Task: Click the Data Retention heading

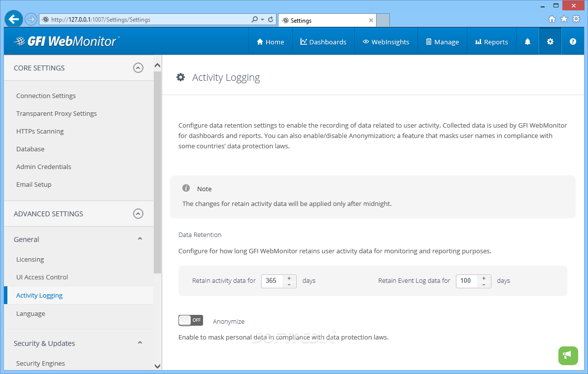Action: pos(200,235)
